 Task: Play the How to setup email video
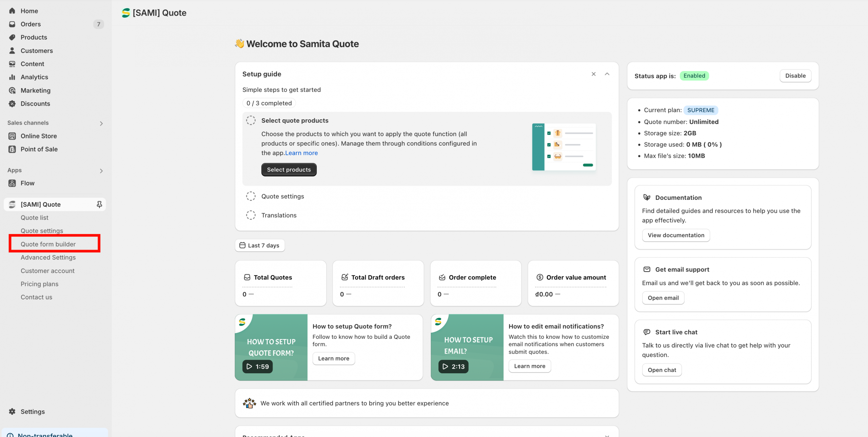(x=453, y=367)
